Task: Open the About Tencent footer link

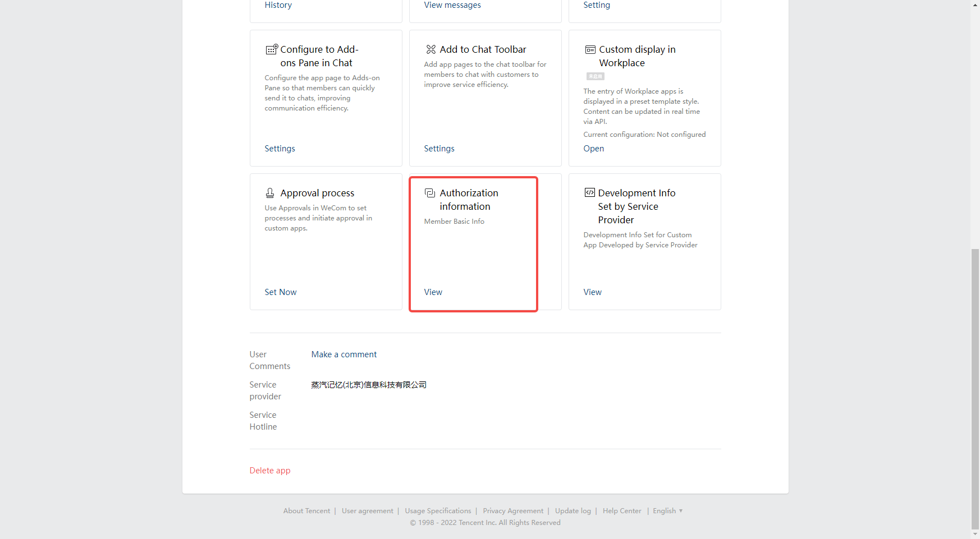Action: tap(306, 511)
